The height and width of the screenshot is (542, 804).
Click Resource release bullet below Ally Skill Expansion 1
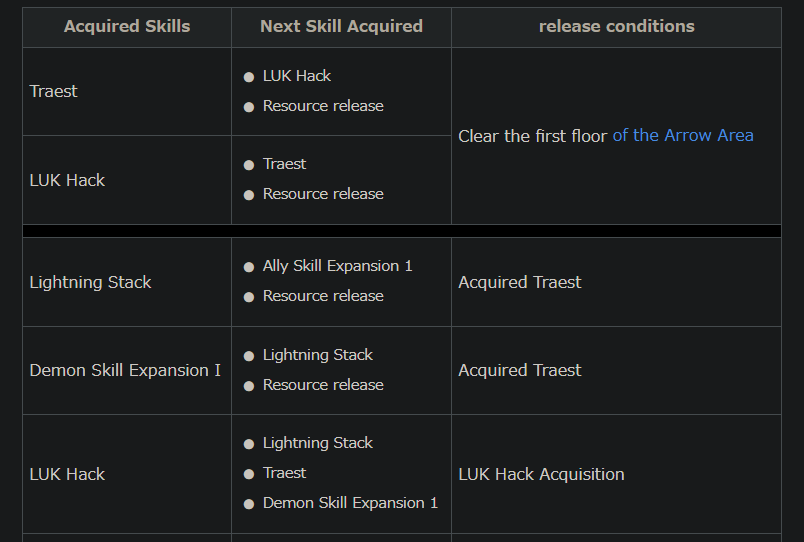322,296
